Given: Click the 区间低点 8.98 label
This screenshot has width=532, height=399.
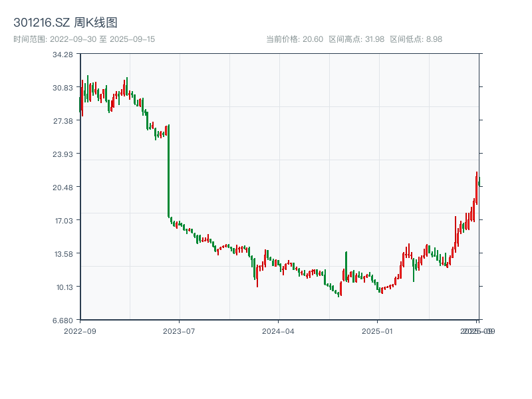Looking at the screenshot, I should point(416,39).
